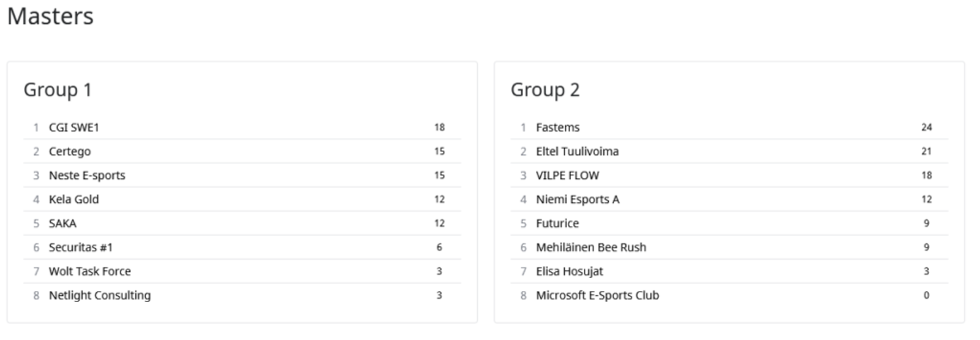Click the Kela Gold team row
This screenshot has width=980, height=340.
[73, 199]
